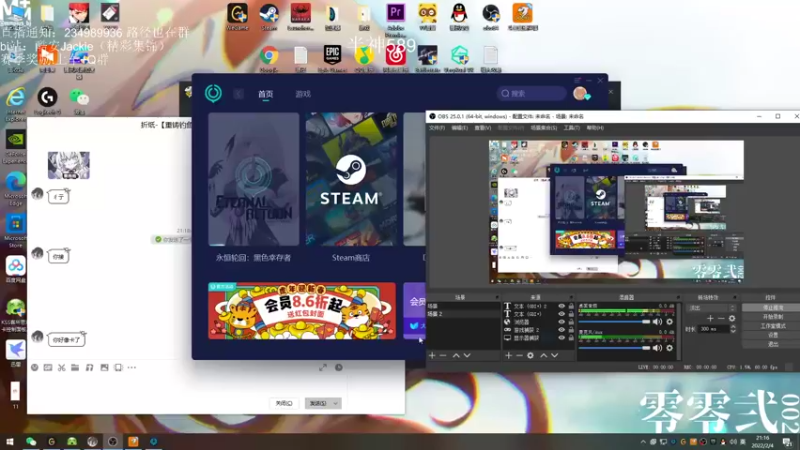Open the NetEase Cloud Music desktop icon
The width and height of the screenshot is (800, 450).
pos(395,55)
